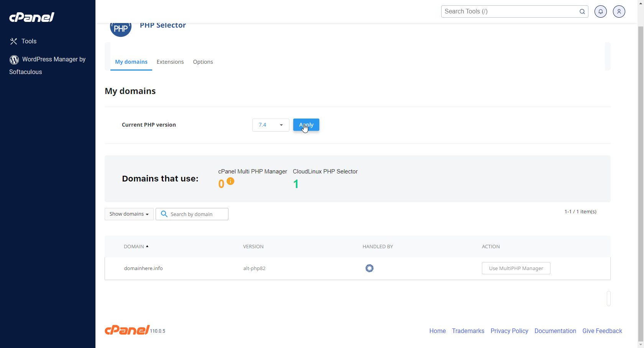Click the orange info icon beside 0
644x348 pixels.
[230, 181]
